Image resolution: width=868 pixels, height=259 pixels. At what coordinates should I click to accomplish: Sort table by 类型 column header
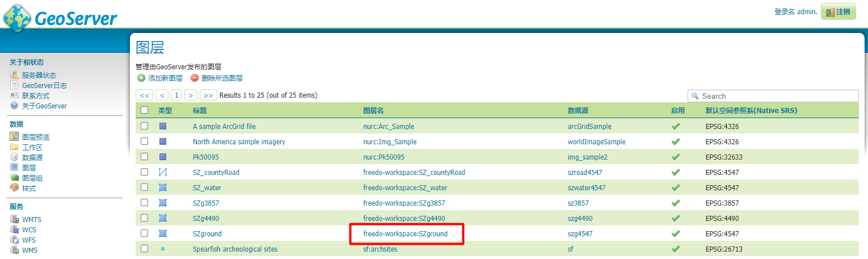165,111
